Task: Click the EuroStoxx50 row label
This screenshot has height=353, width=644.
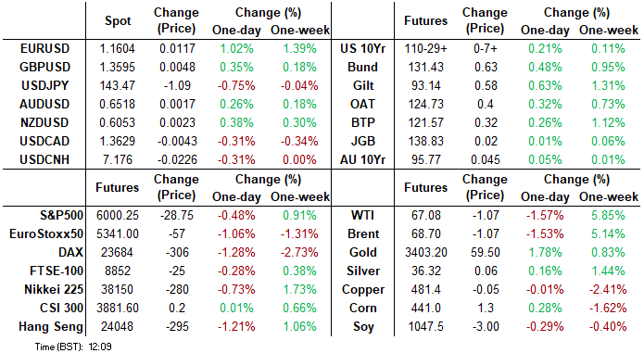Action: tap(46, 233)
